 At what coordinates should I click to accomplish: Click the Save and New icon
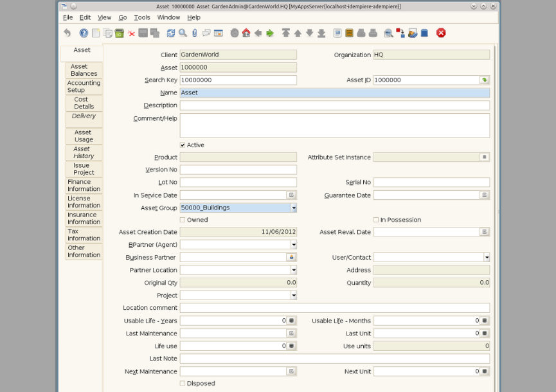155,33
